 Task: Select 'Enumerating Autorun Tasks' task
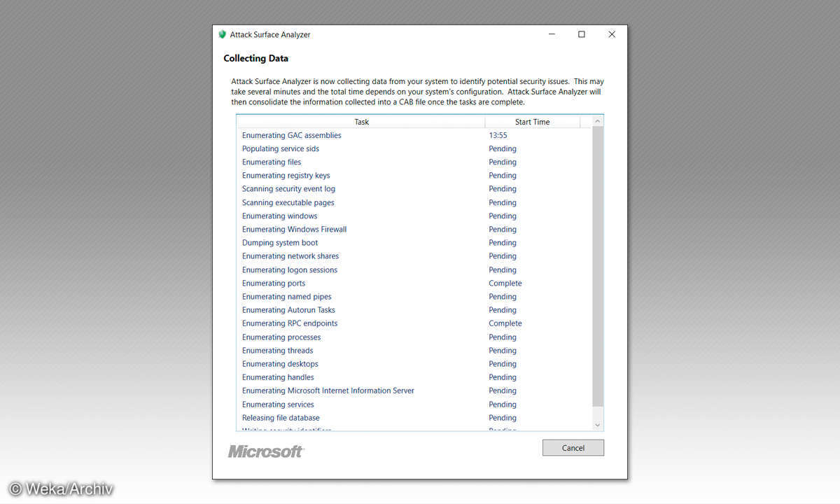[x=288, y=310]
